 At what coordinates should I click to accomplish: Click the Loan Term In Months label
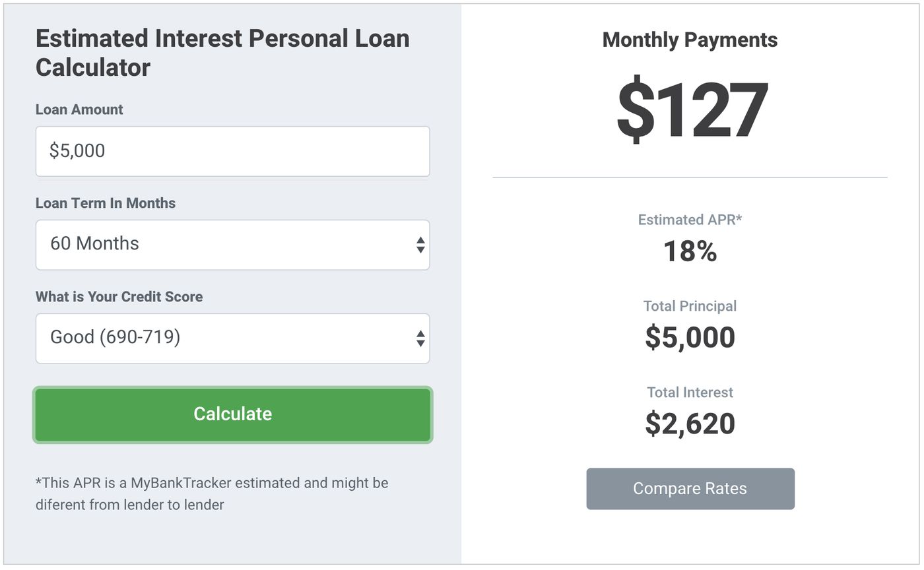click(106, 203)
